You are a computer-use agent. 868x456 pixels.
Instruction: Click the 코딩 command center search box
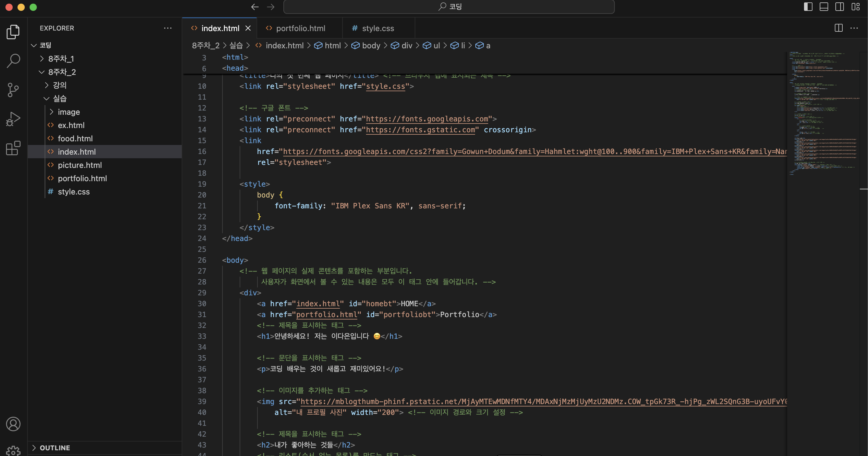(x=449, y=7)
